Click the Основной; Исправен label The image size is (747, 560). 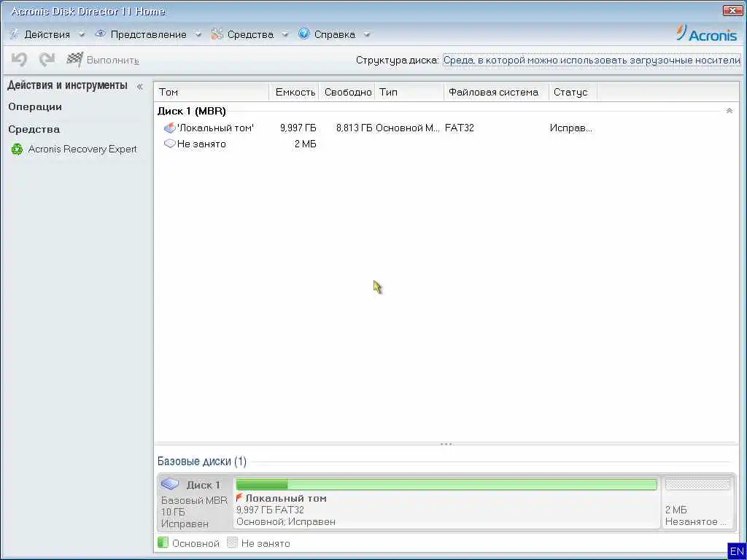(286, 521)
